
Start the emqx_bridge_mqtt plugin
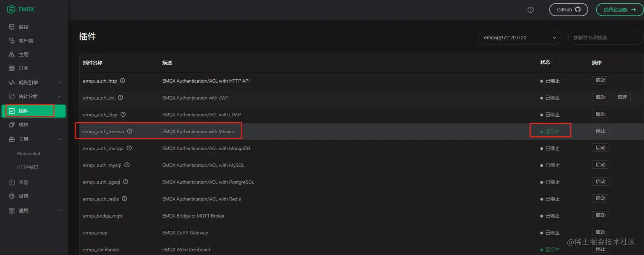[601, 215]
